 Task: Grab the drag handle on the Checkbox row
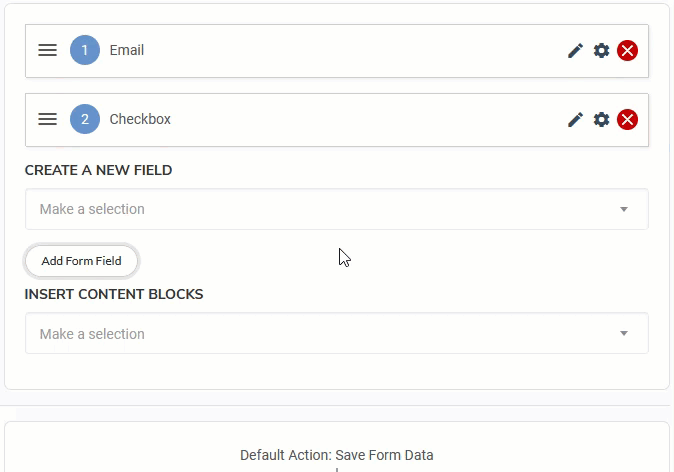[47, 119]
